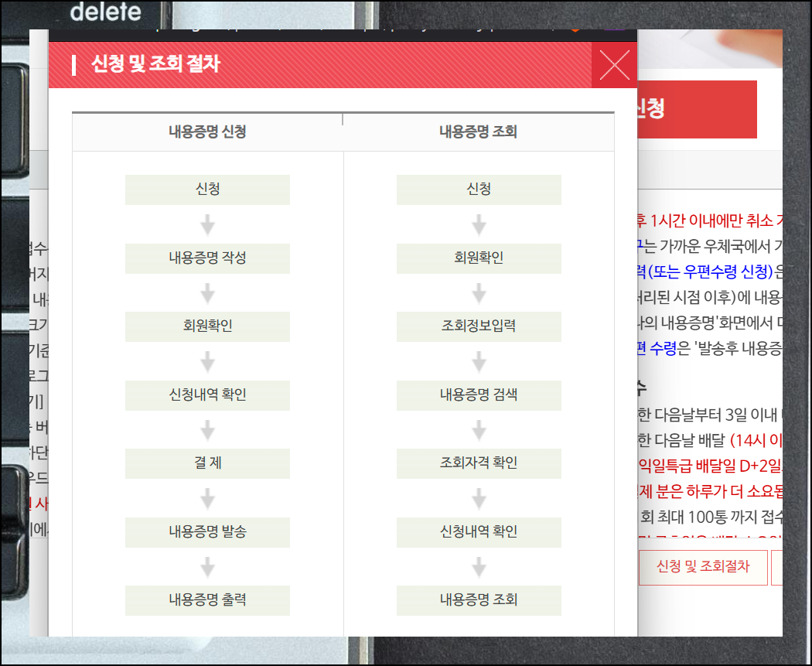812x666 pixels.
Task: Click the popup title 신청 및 조회 절차
Action: (x=155, y=64)
